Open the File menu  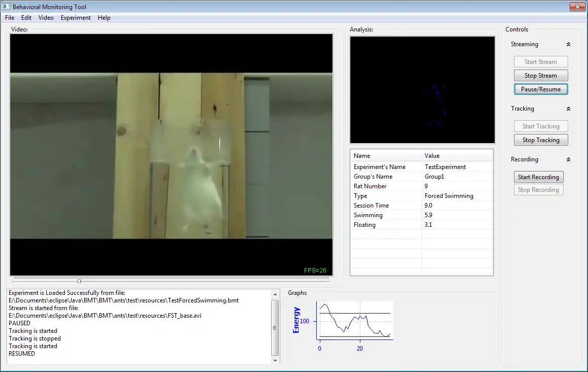tap(10, 18)
